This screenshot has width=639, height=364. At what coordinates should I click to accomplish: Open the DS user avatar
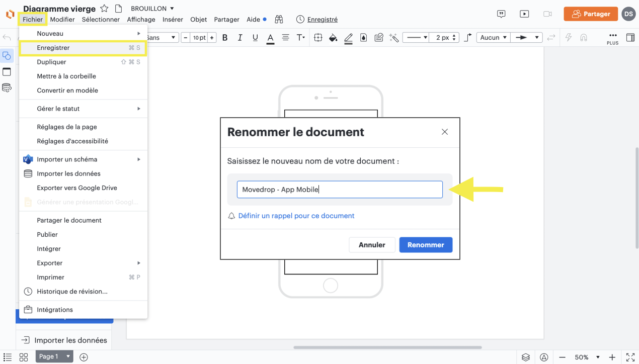coord(628,14)
